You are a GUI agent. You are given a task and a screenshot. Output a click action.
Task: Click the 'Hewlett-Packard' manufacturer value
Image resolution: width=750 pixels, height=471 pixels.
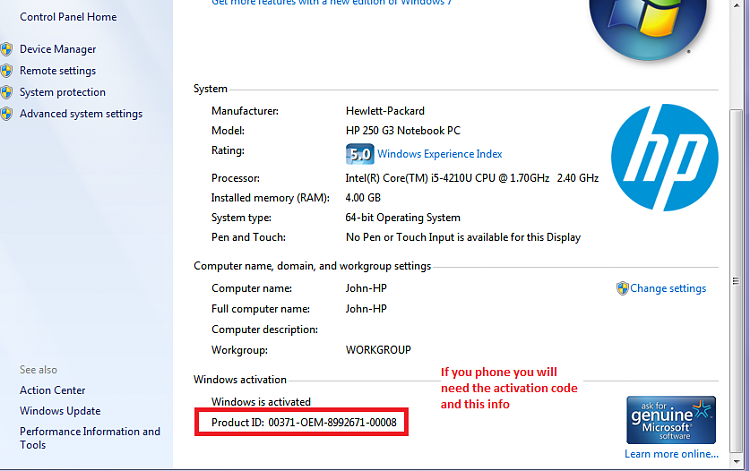(385, 111)
